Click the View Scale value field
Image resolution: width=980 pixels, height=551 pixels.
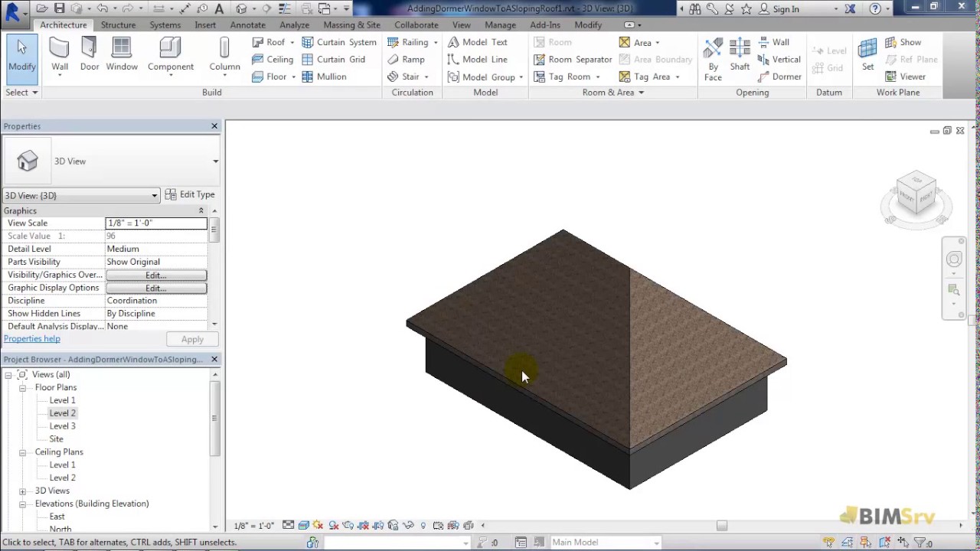coord(156,223)
